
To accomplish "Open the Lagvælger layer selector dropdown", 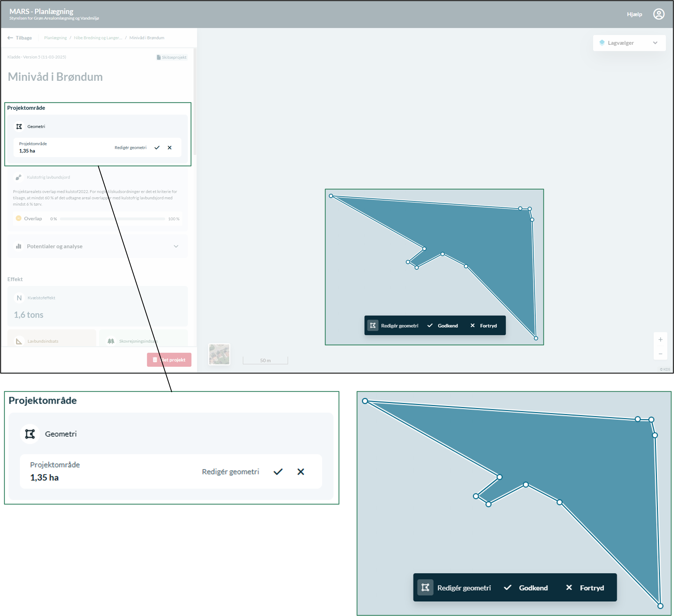I will point(629,43).
